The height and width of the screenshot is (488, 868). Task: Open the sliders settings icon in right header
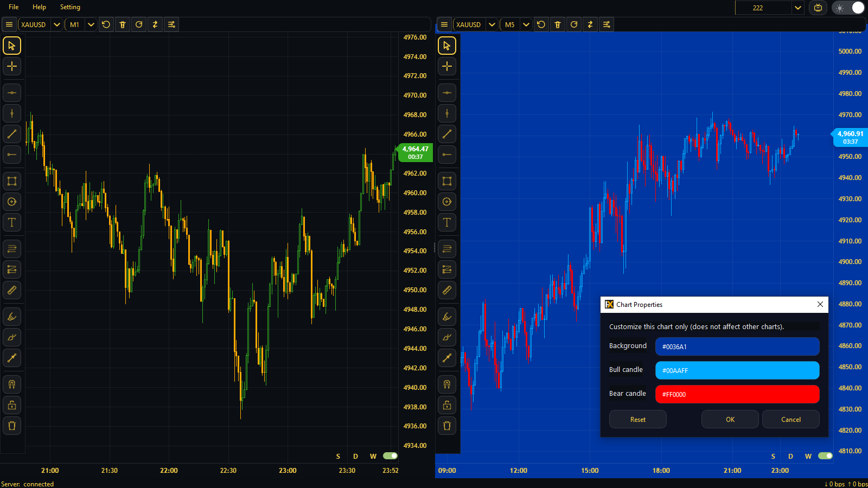(607, 24)
